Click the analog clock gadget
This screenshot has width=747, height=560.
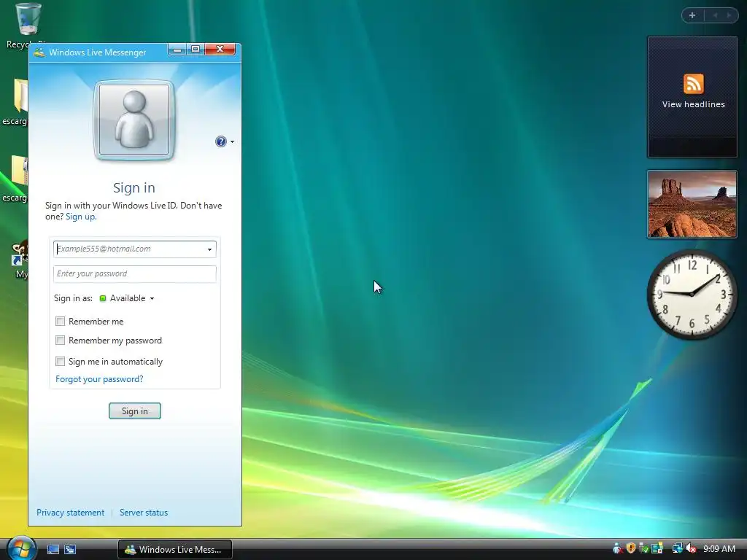[x=692, y=294]
